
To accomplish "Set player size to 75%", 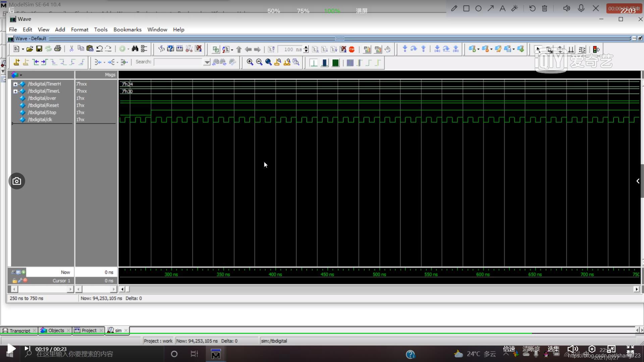I will click(x=303, y=11).
